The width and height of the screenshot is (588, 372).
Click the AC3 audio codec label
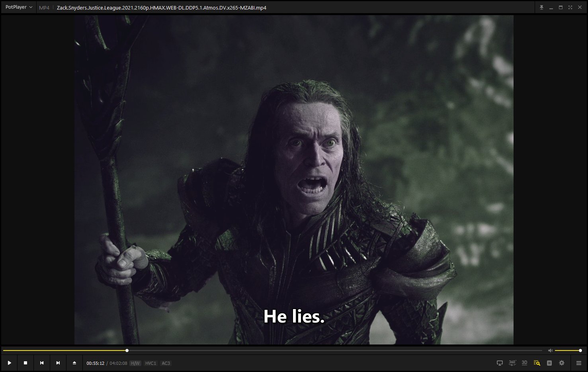pyautogui.click(x=166, y=363)
